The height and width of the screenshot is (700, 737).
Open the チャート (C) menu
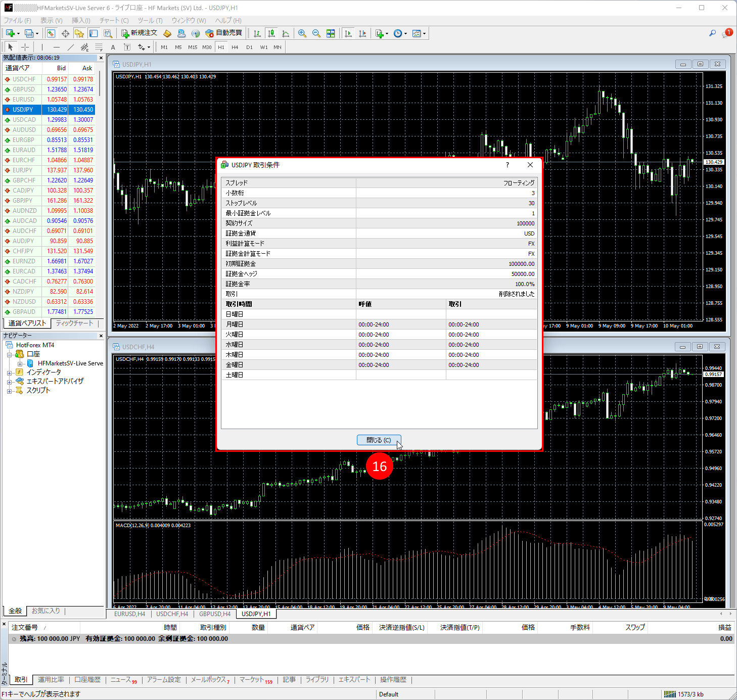pos(114,20)
